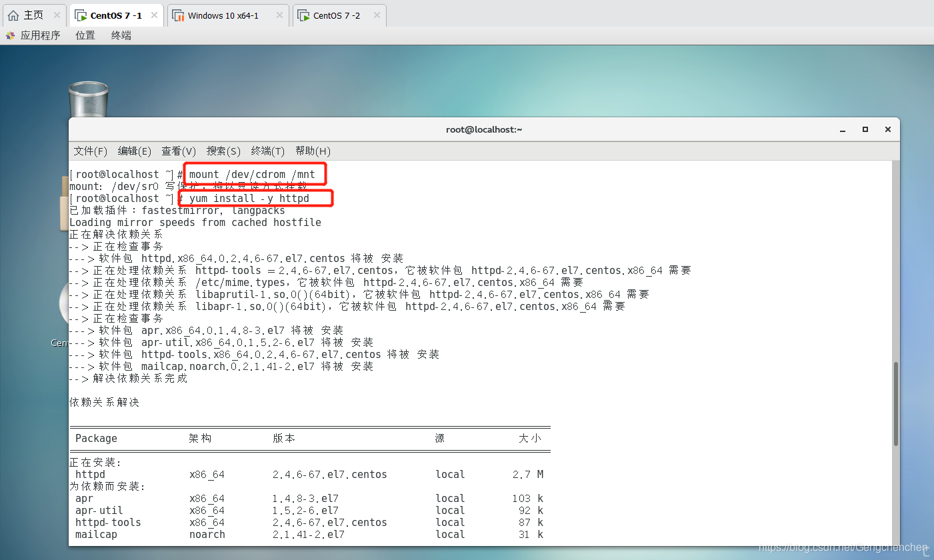Screen dimensions: 934x560
Task: Open the terminal 编辑(E) menu
Action: point(135,151)
